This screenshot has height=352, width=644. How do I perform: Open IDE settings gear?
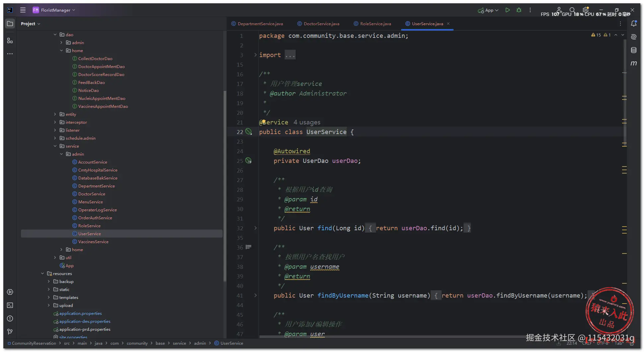pyautogui.click(x=586, y=10)
